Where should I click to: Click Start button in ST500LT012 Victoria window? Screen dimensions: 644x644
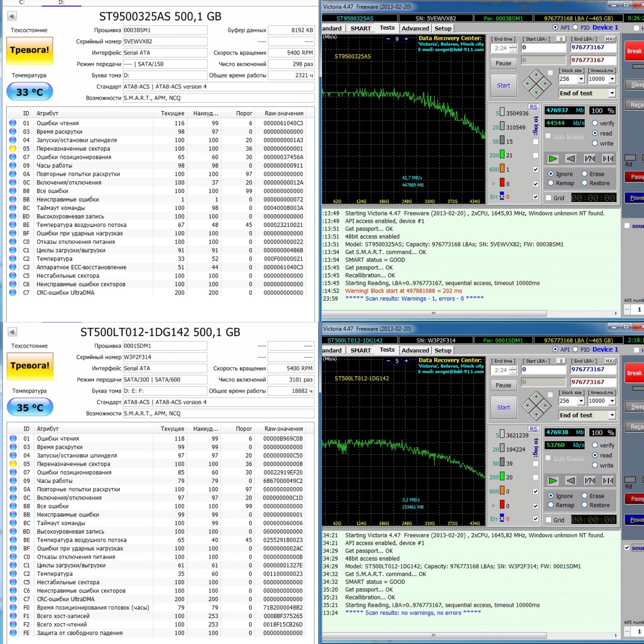pos(503,408)
